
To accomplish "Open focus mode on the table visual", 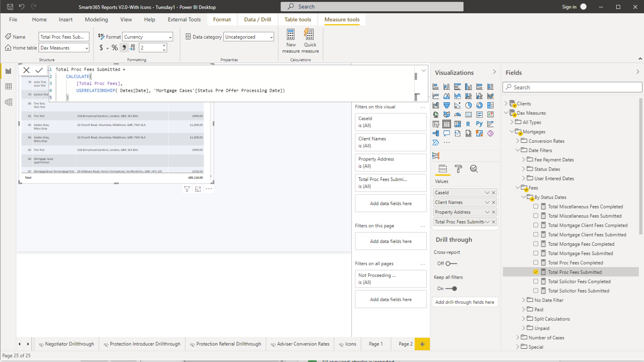I will click(x=198, y=189).
